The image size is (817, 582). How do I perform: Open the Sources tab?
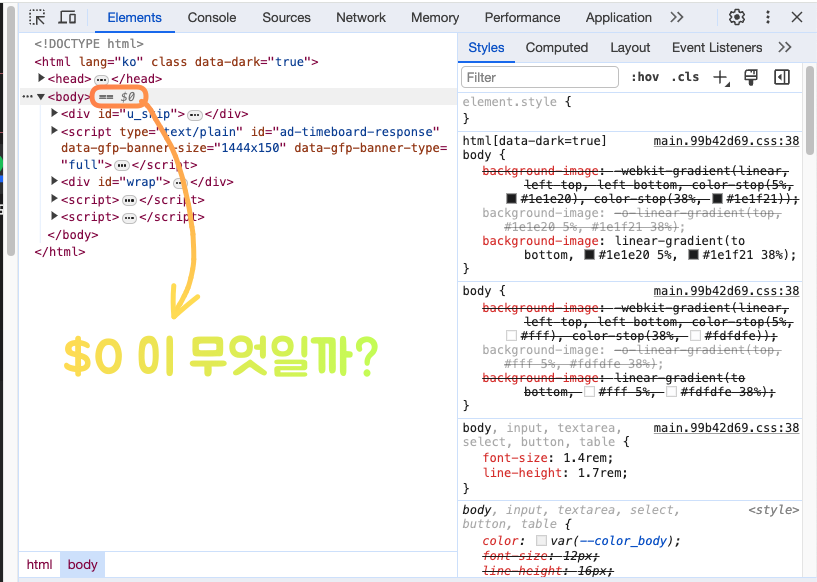click(x=286, y=17)
